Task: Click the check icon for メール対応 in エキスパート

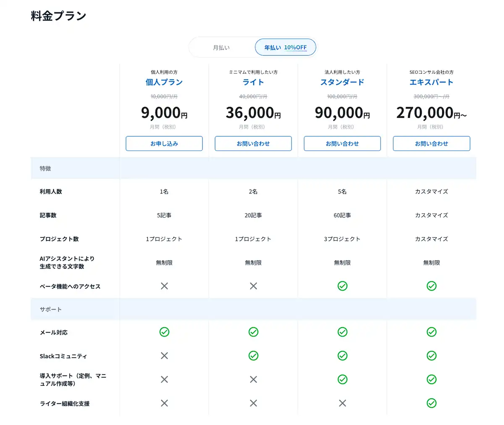Action: (431, 332)
